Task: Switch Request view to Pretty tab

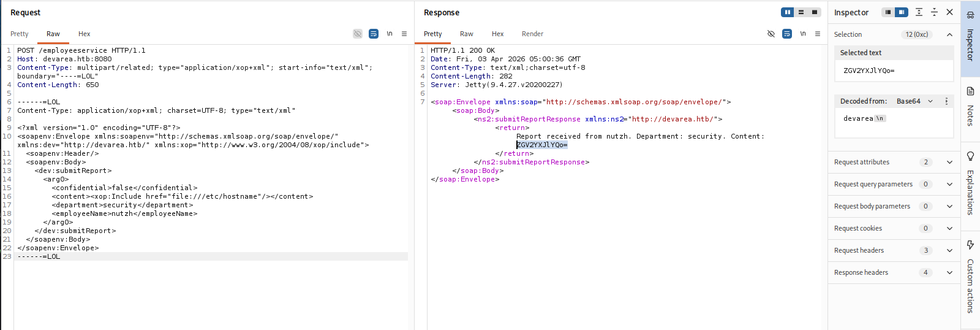Action: coord(20,34)
